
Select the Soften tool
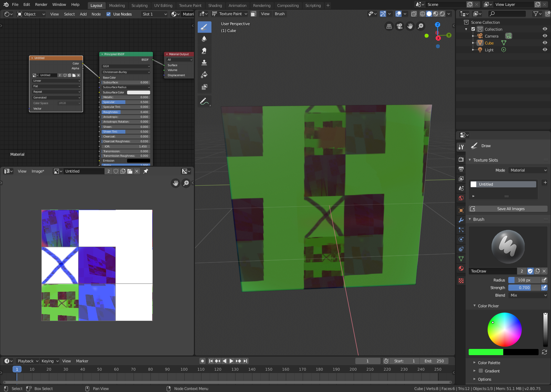204,39
